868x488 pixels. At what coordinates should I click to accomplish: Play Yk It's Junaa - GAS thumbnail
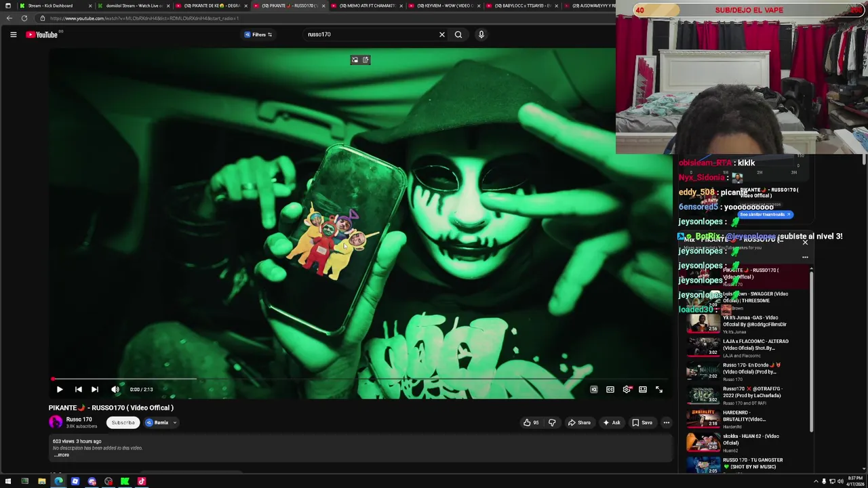click(703, 324)
